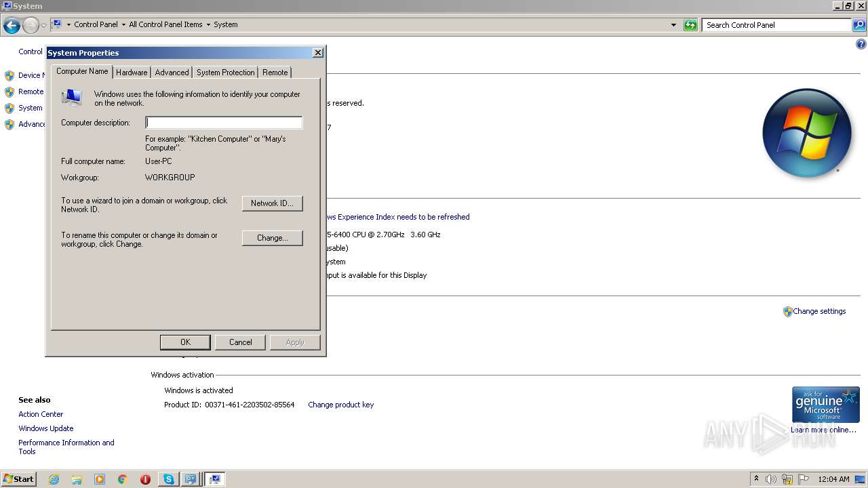Click the volume speaker tray icon
The width and height of the screenshot is (868, 488).
(x=771, y=479)
